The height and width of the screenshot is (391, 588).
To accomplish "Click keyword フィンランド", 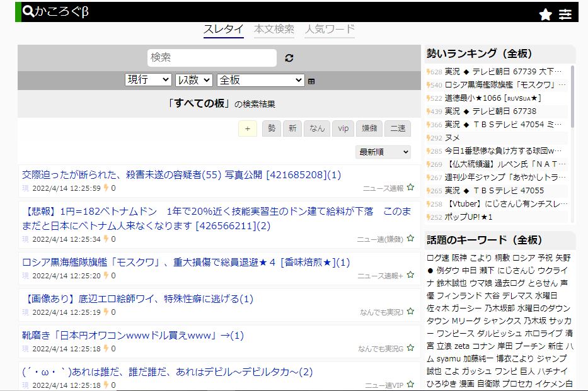I will [x=459, y=296].
